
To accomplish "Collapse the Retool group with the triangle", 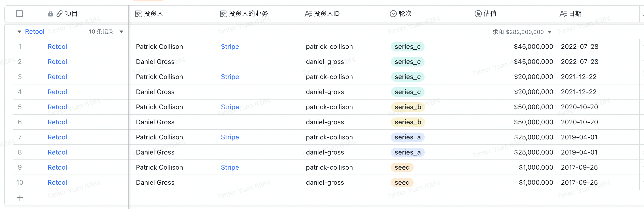I will click(19, 32).
